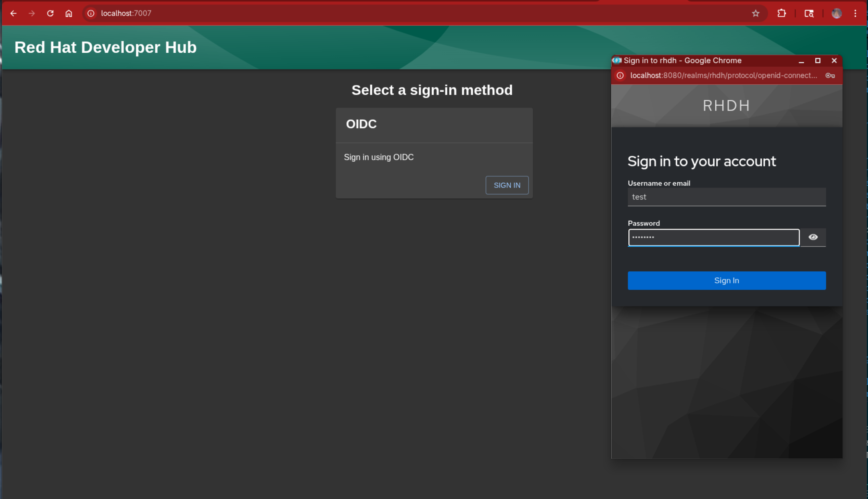The width and height of the screenshot is (868, 499).
Task: Focus the Username or email field
Action: pyautogui.click(x=726, y=197)
